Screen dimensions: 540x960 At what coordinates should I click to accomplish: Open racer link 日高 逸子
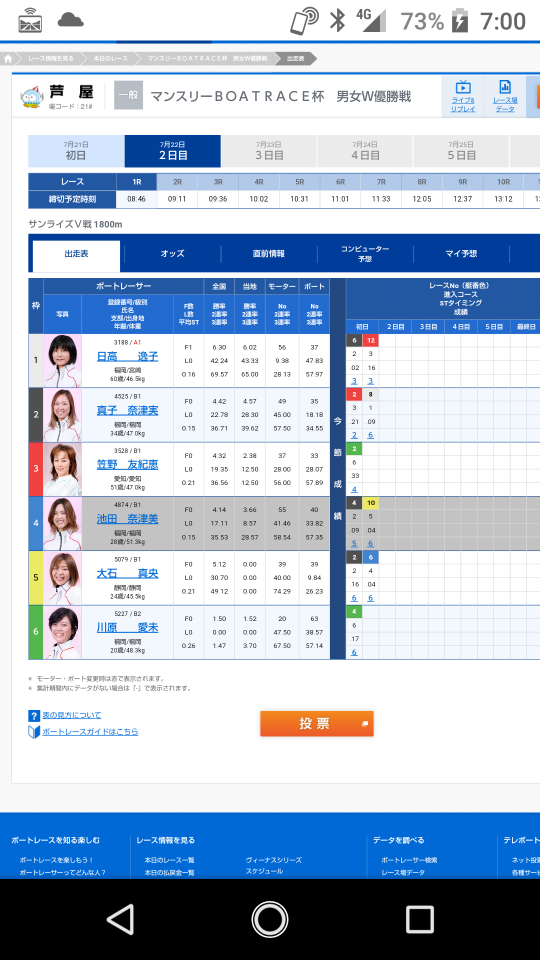(x=127, y=356)
